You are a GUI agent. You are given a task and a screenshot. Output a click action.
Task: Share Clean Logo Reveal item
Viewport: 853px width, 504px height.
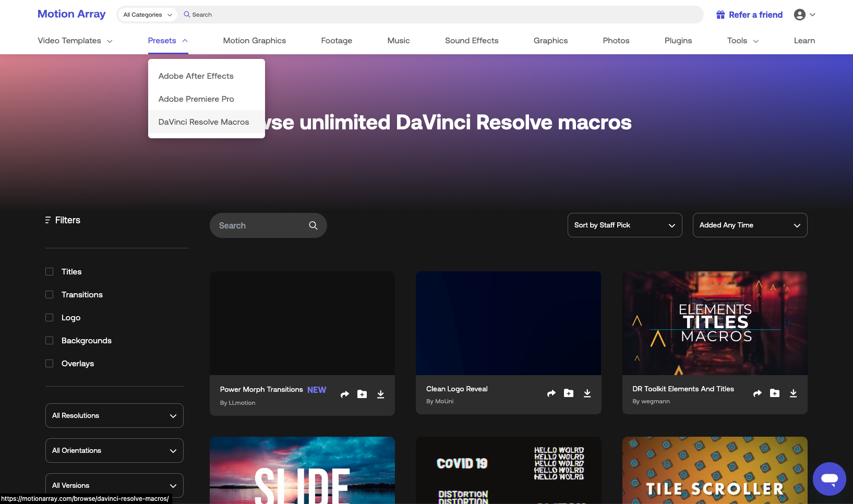click(x=551, y=393)
